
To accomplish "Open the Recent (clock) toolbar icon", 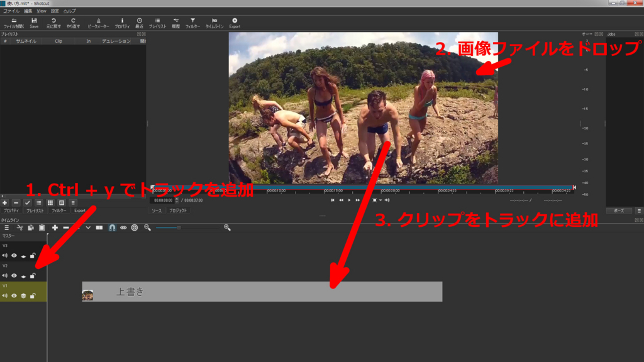I will click(x=139, y=23).
